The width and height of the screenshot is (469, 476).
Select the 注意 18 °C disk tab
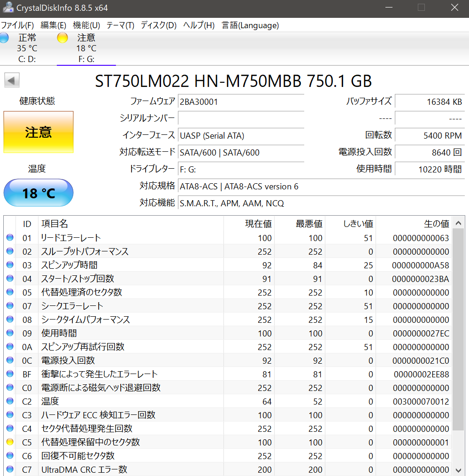[86, 48]
